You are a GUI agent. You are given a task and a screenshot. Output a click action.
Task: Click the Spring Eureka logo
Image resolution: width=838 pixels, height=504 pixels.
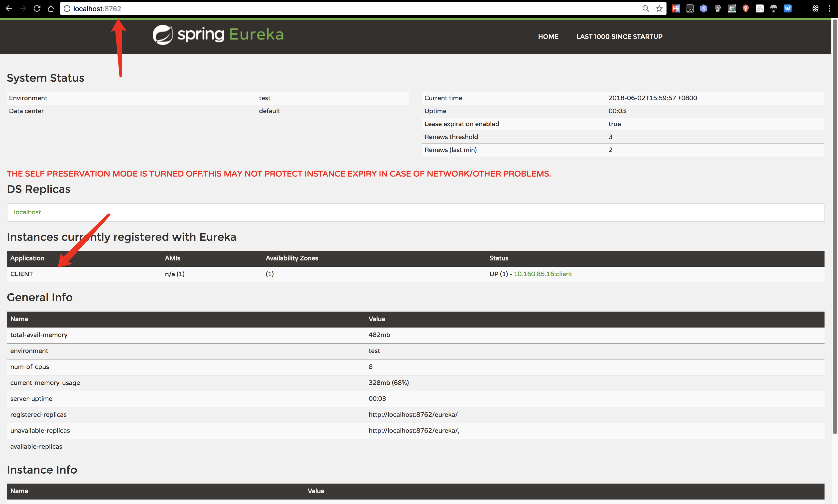click(218, 34)
